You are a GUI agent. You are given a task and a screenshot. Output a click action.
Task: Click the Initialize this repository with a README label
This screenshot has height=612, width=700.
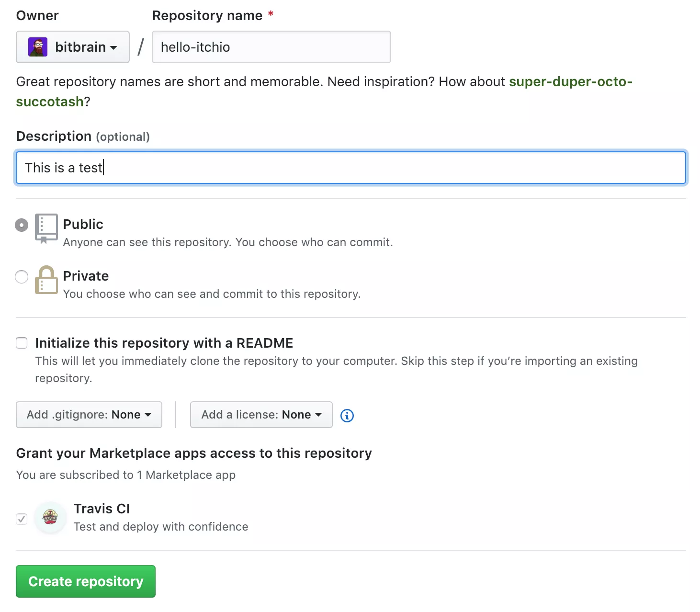point(164,343)
